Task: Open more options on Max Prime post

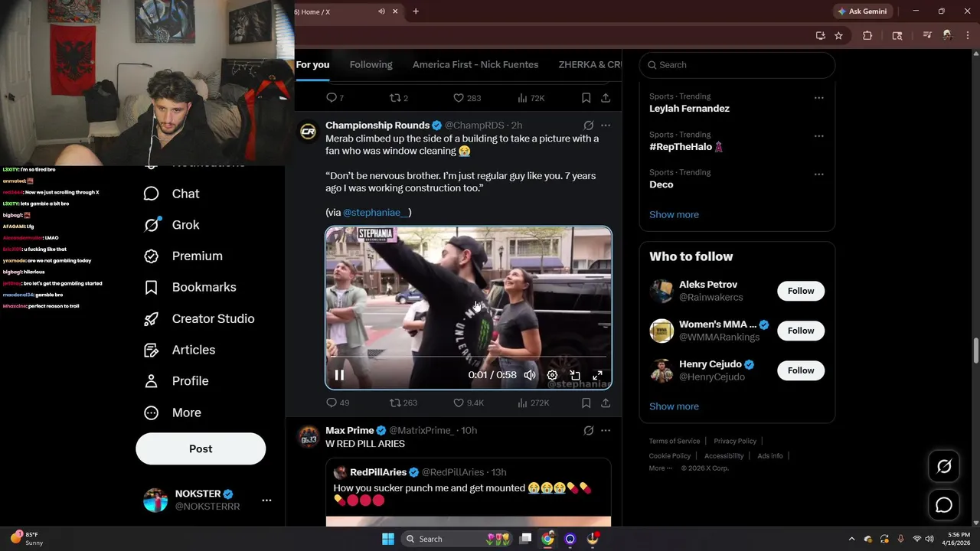Action: [x=606, y=430]
